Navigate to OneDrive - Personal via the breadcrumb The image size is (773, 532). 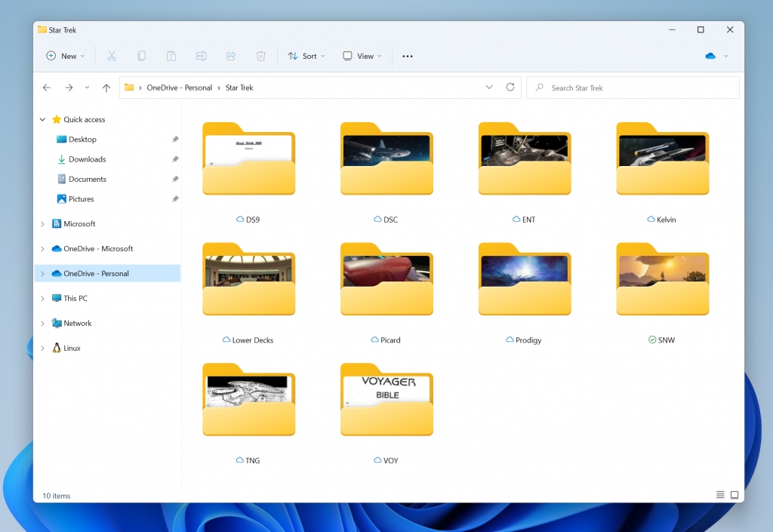pos(181,87)
